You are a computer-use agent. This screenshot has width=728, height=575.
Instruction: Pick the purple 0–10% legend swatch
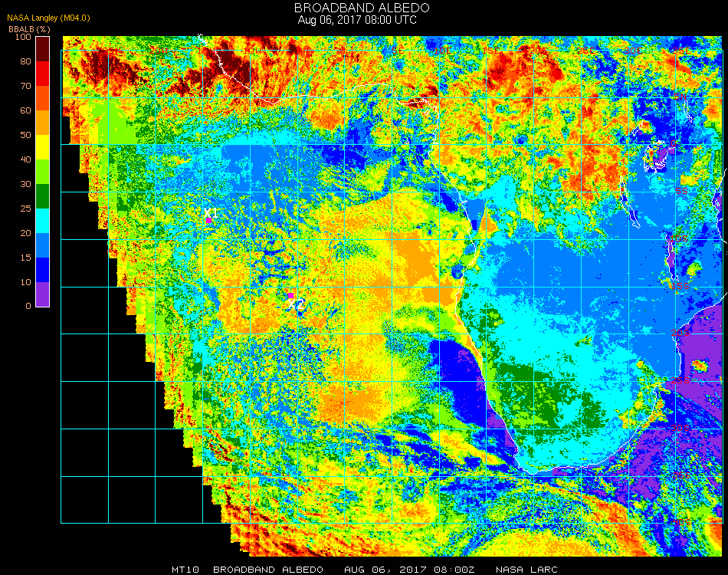pyautogui.click(x=43, y=294)
